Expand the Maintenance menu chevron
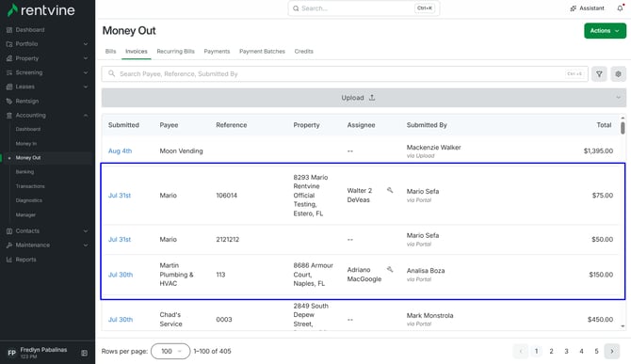The height and width of the screenshot is (364, 631). pyautogui.click(x=86, y=245)
